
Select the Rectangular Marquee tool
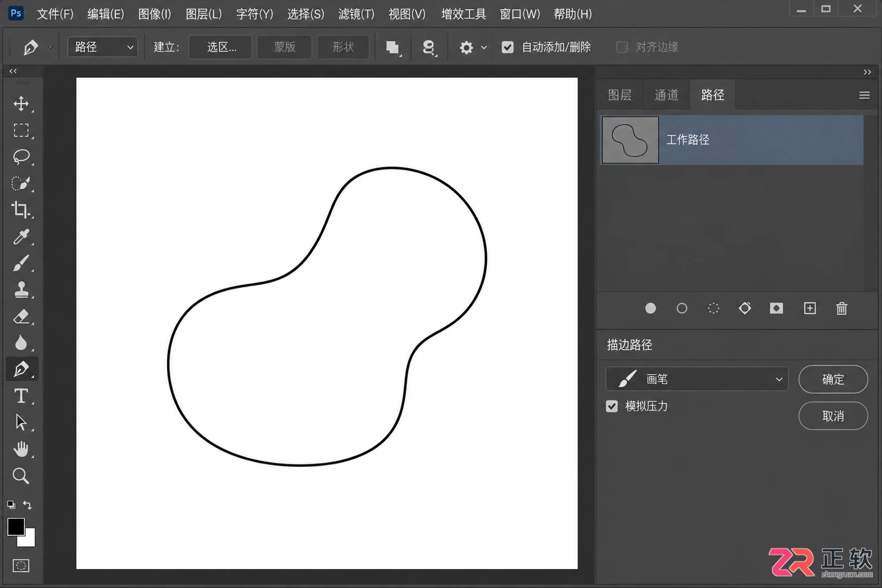pos(21,130)
